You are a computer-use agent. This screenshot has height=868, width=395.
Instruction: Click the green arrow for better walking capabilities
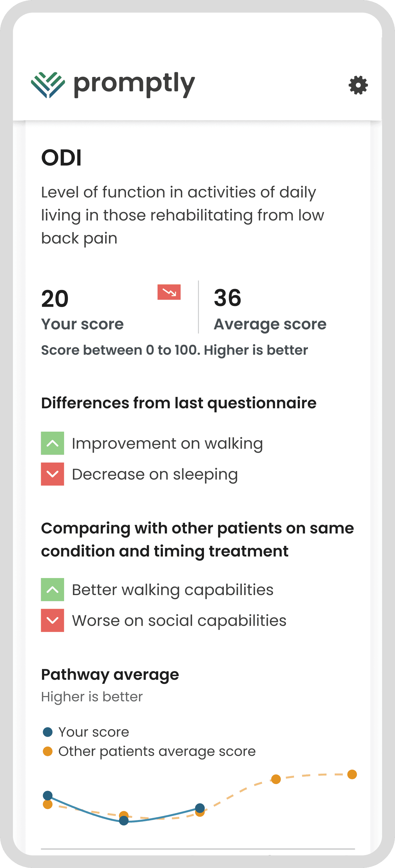52,589
